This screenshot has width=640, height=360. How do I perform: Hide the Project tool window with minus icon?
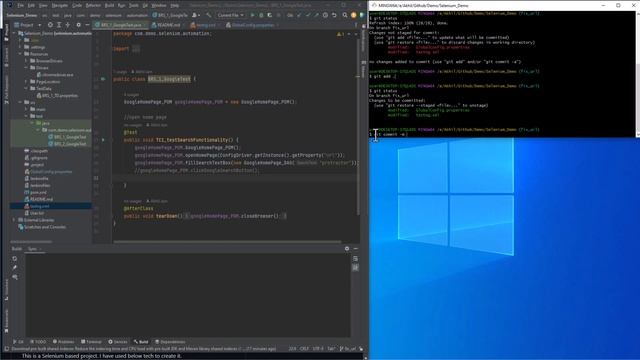click(x=87, y=25)
